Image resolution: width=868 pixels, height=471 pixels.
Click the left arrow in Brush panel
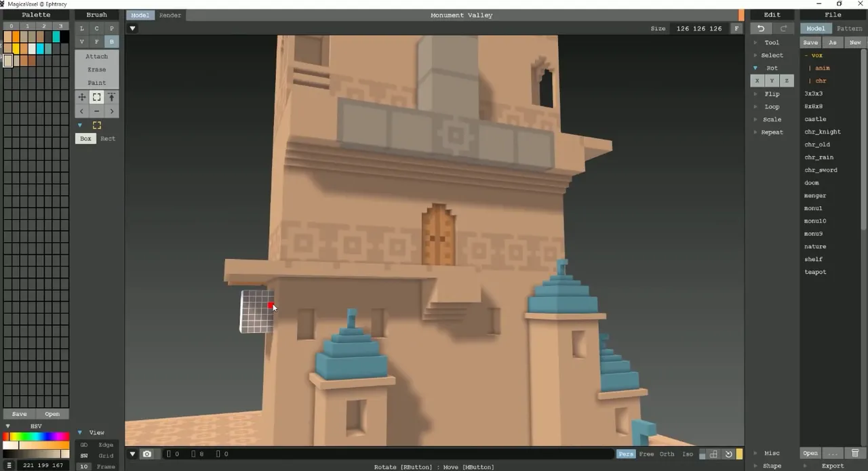(x=82, y=111)
